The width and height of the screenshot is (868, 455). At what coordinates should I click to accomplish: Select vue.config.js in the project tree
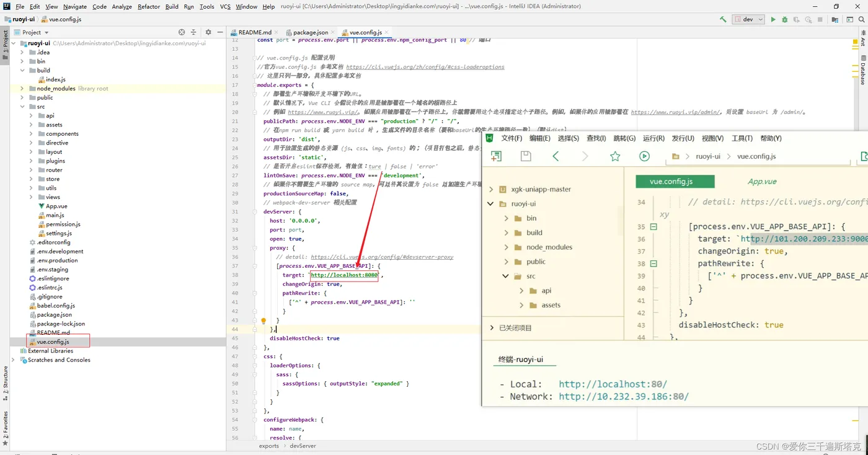click(53, 342)
